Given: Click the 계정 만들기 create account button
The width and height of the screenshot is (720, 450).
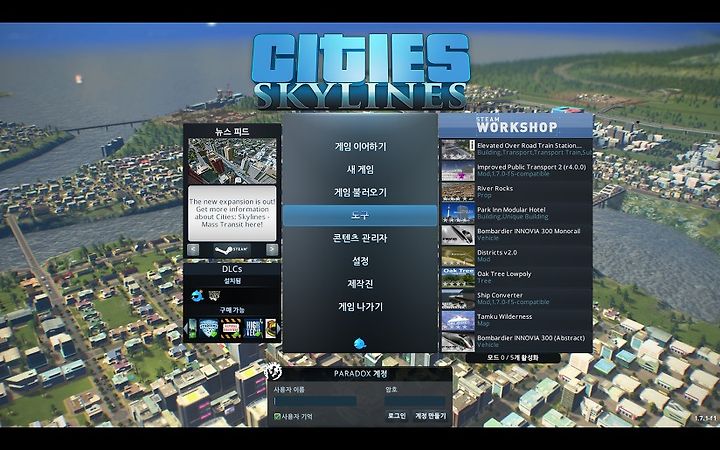Looking at the screenshot, I should (x=430, y=416).
